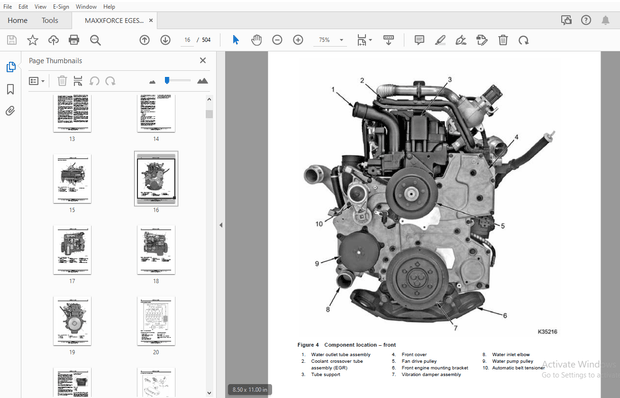The height and width of the screenshot is (398, 620).
Task: Switch to the Home tab
Action: click(17, 20)
